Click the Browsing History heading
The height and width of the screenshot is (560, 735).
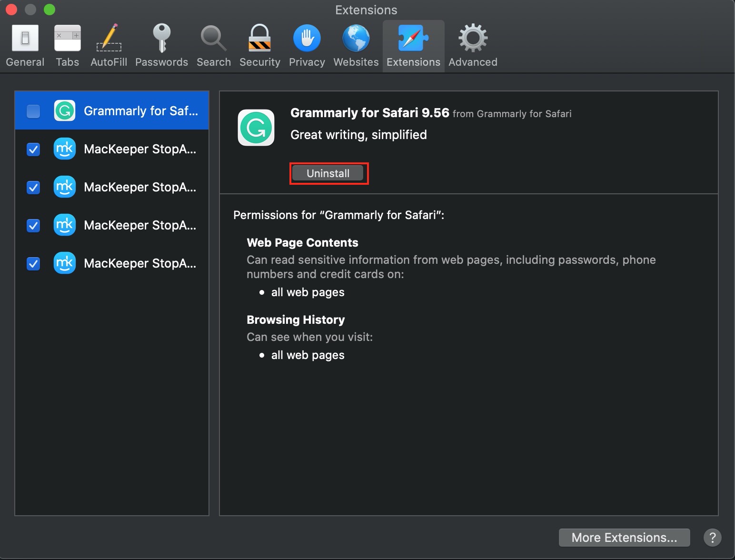point(296,320)
